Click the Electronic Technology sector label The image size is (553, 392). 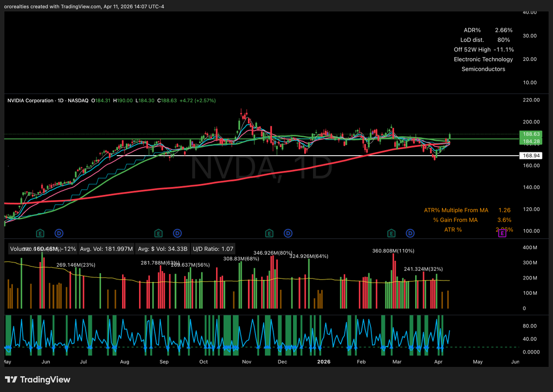tap(483, 59)
